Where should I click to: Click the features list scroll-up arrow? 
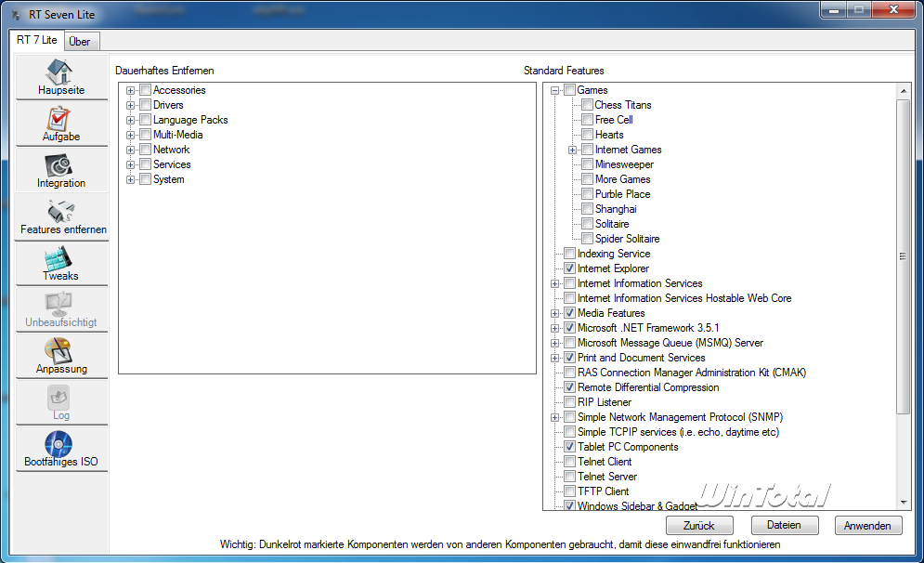(904, 91)
